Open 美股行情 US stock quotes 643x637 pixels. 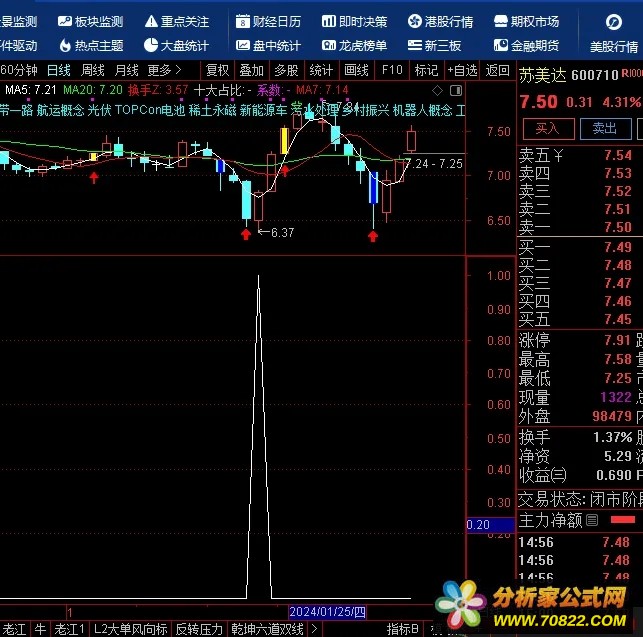[614, 33]
